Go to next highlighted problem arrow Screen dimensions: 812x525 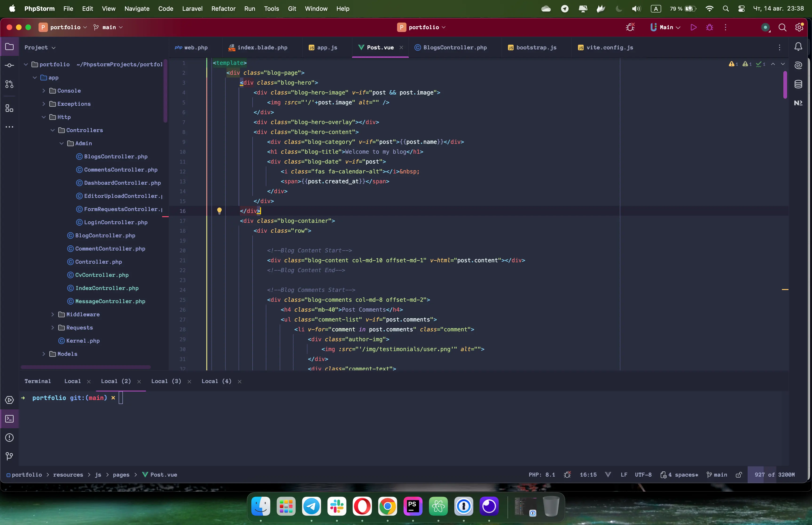(x=783, y=64)
